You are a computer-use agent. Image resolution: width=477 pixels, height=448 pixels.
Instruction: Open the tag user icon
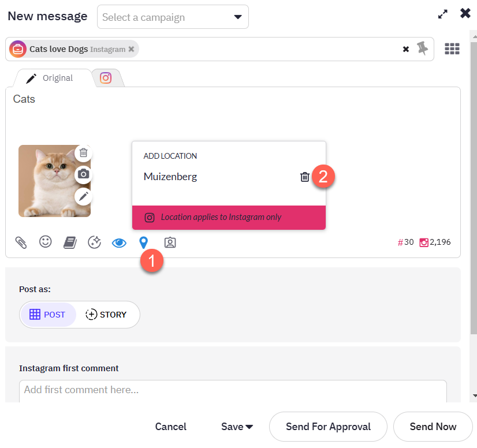click(170, 242)
